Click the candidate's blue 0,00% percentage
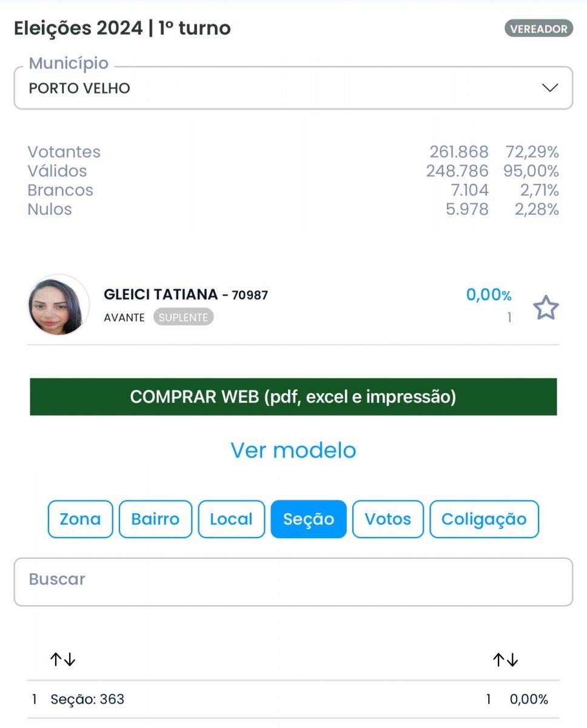Screen dimensions: 587x728 pyautogui.click(x=488, y=295)
